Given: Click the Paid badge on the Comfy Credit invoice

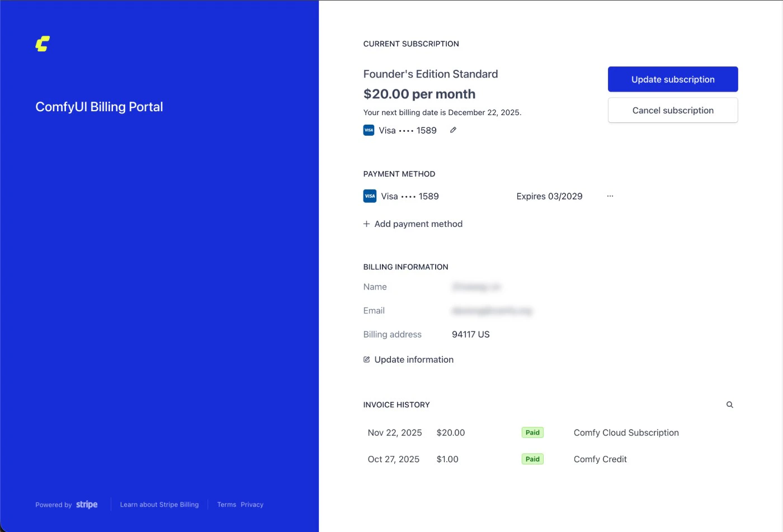Looking at the screenshot, I should [x=532, y=458].
